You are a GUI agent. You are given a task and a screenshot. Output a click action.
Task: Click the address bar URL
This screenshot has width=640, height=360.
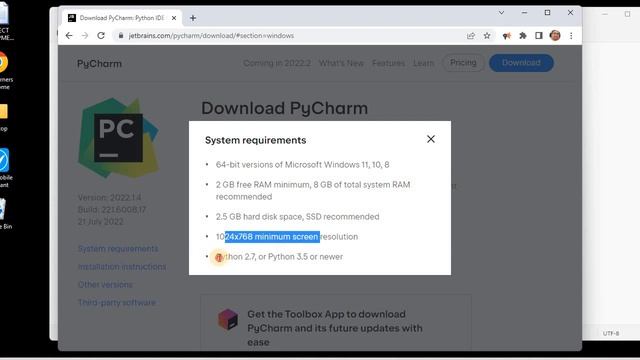point(211,36)
